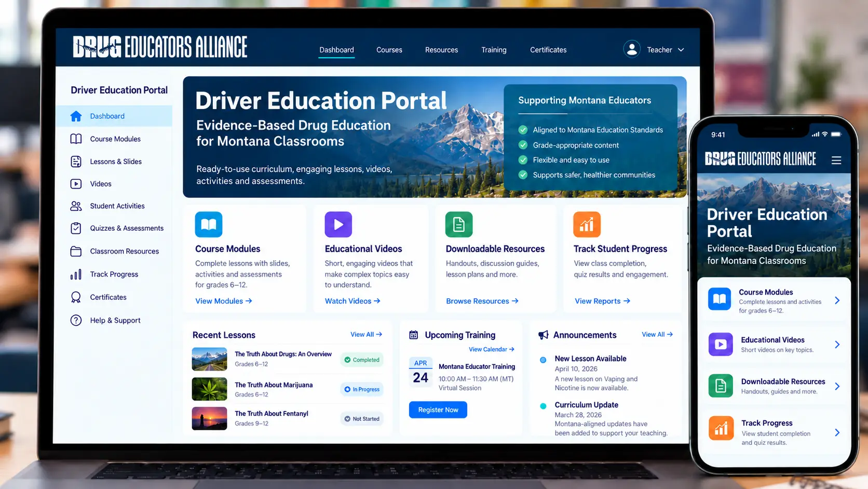Follow the Watch Videos link

[x=352, y=301]
